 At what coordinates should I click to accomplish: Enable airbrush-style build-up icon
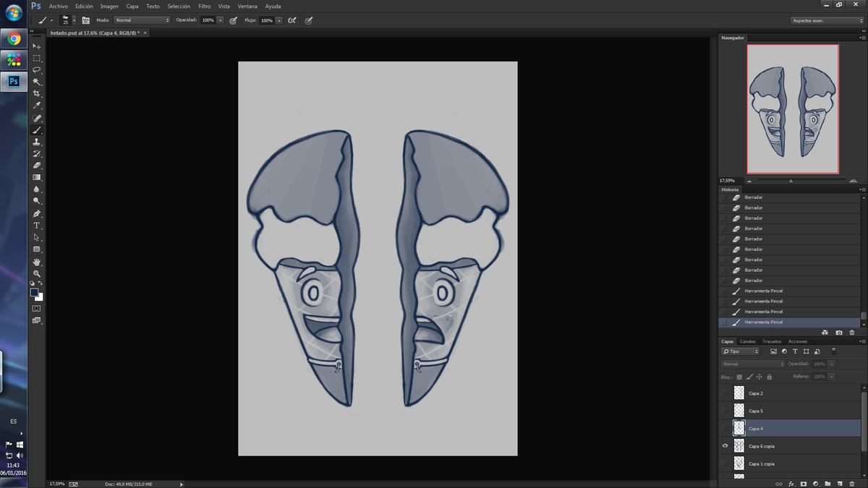292,20
